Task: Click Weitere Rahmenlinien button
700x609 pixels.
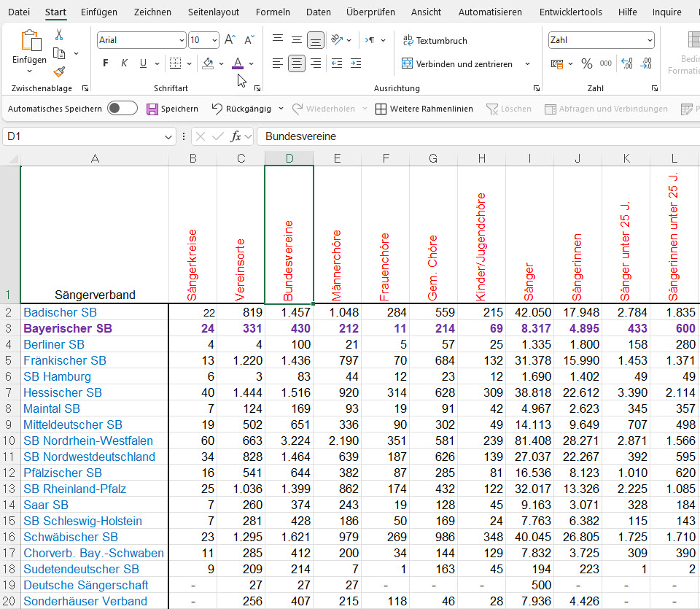Action: [424, 109]
